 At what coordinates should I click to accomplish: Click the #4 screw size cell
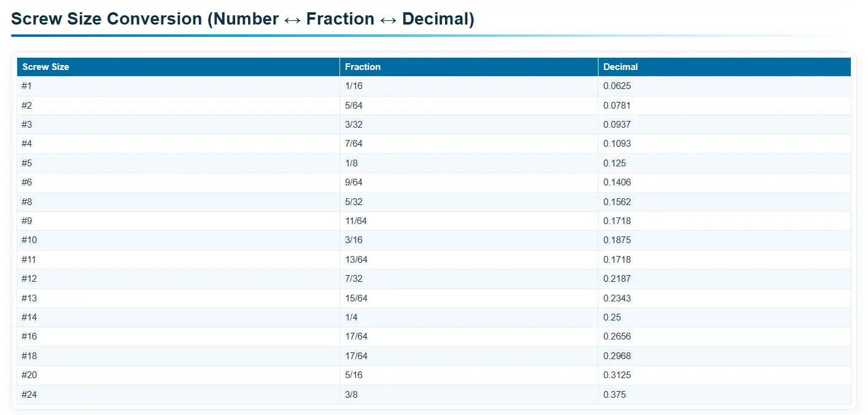tap(26, 144)
